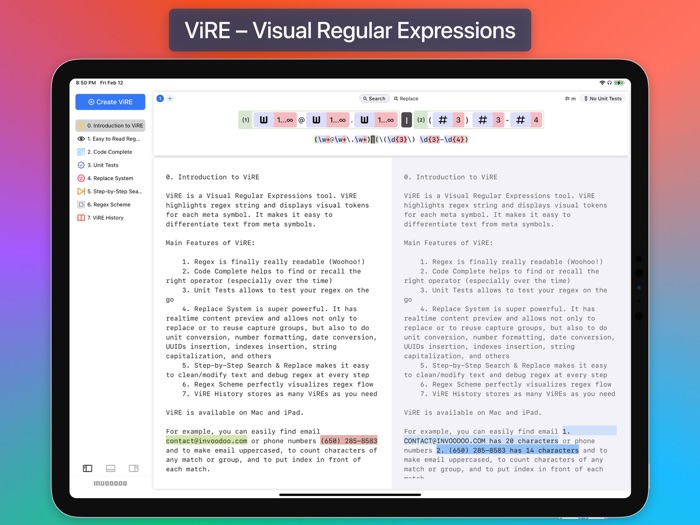Open the regex flags 'm' option

pyautogui.click(x=571, y=98)
